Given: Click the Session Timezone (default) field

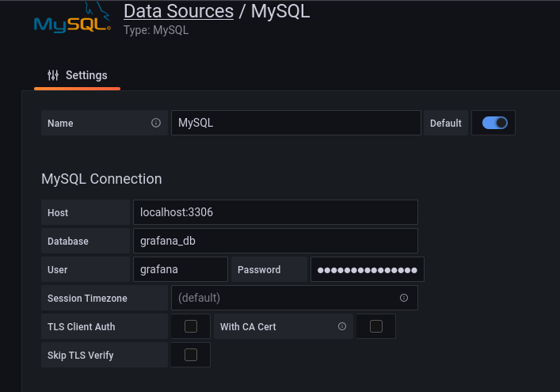Looking at the screenshot, I should point(295,298).
